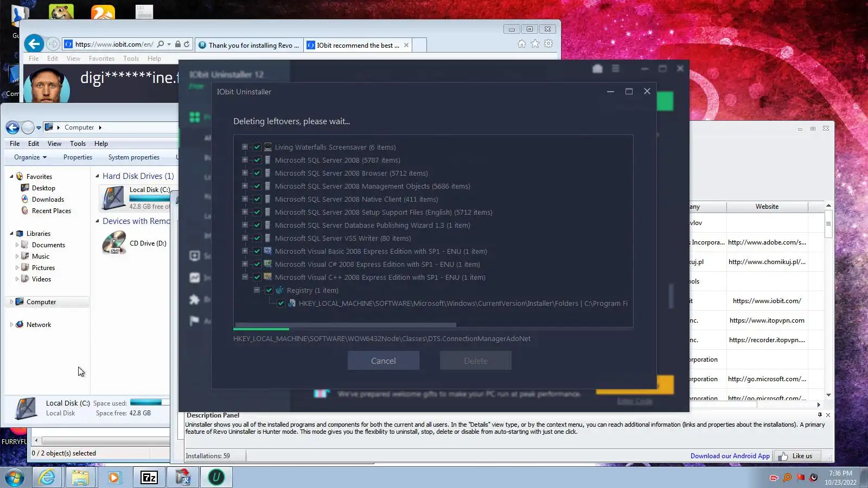Uncheck the HKEY_LOCAL_MACHINE Installer\Folders entry checkbox
The width and height of the screenshot is (868, 488).
point(281,303)
